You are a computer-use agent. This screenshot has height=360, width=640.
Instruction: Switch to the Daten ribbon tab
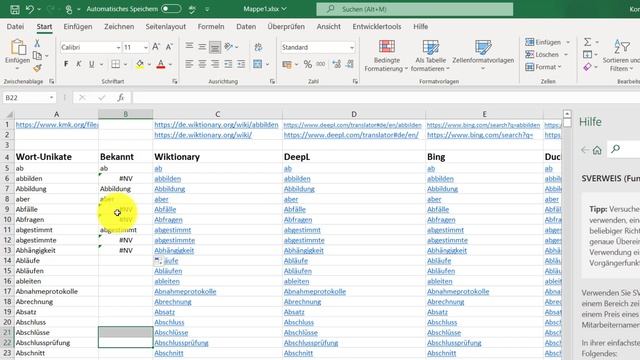click(x=246, y=27)
